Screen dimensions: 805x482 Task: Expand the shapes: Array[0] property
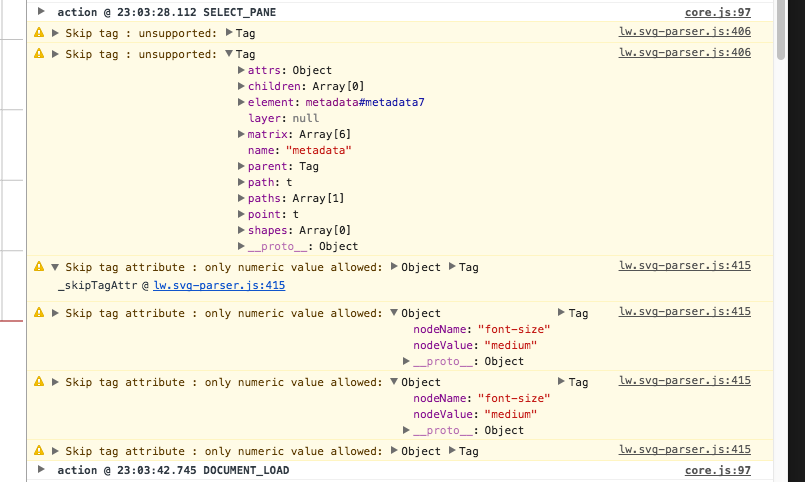[241, 231]
